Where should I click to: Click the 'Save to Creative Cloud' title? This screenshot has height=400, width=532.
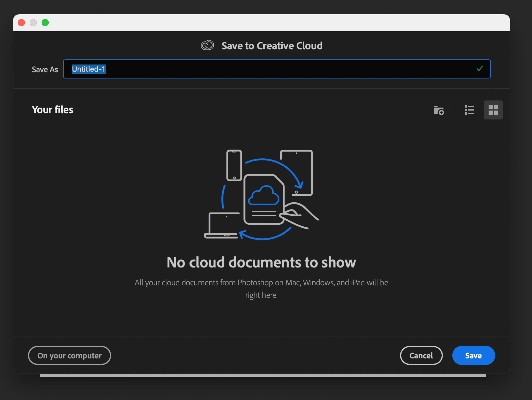(x=272, y=46)
